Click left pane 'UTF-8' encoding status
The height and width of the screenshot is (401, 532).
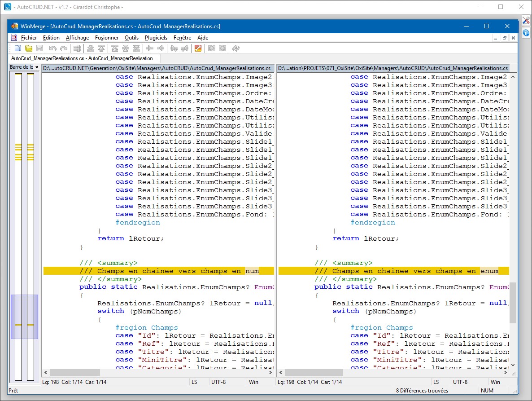tap(218, 382)
